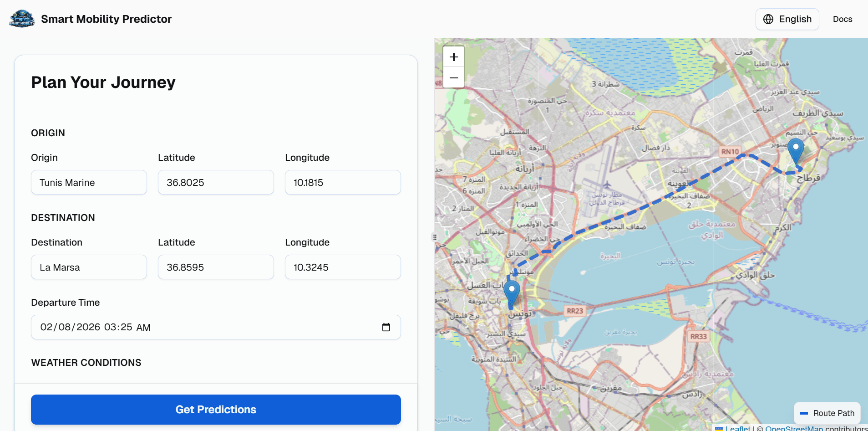Edit the Origin field showing Tunis Marine
Image resolution: width=868 pixels, height=431 pixels.
tap(89, 182)
